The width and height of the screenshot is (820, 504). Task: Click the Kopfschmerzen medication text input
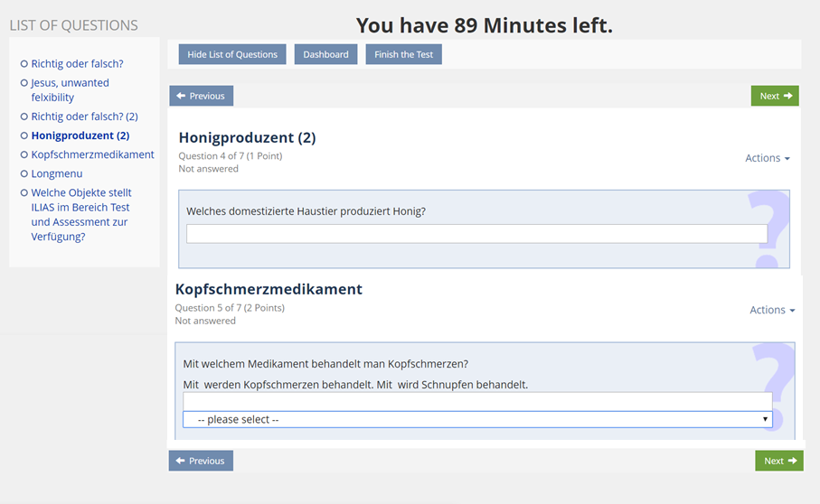click(x=476, y=401)
